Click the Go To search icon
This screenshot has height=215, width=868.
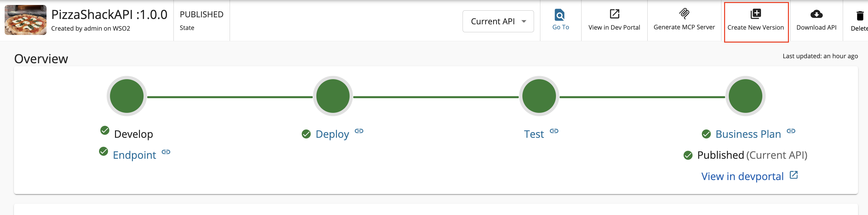coord(559,15)
